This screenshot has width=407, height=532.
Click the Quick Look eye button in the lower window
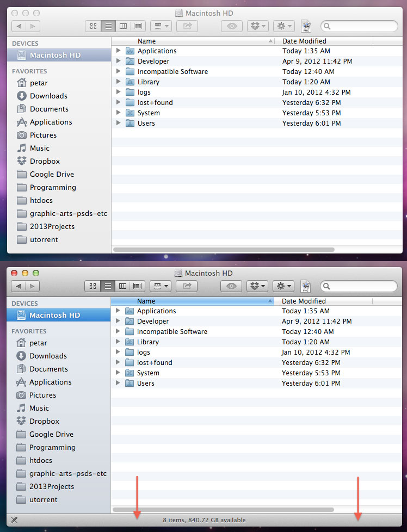click(231, 286)
